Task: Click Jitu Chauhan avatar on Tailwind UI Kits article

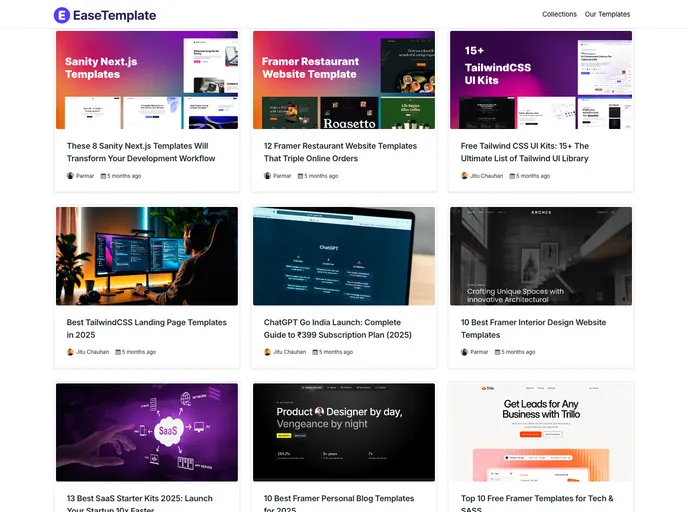Action: pyautogui.click(x=464, y=176)
